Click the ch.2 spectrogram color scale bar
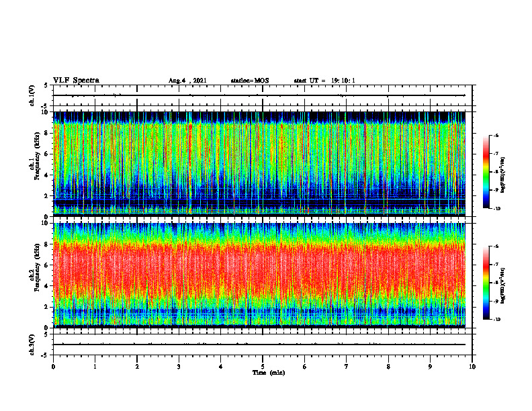 pos(486,283)
